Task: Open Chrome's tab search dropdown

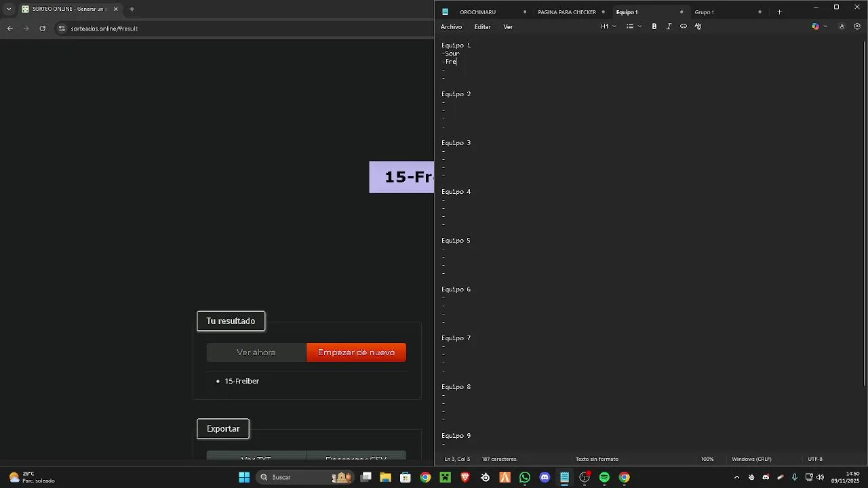Action: click(9, 9)
